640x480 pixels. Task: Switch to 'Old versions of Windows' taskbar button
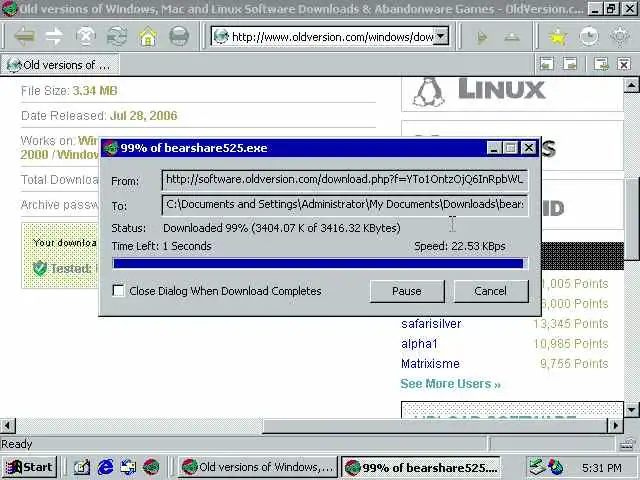[x=258, y=467]
